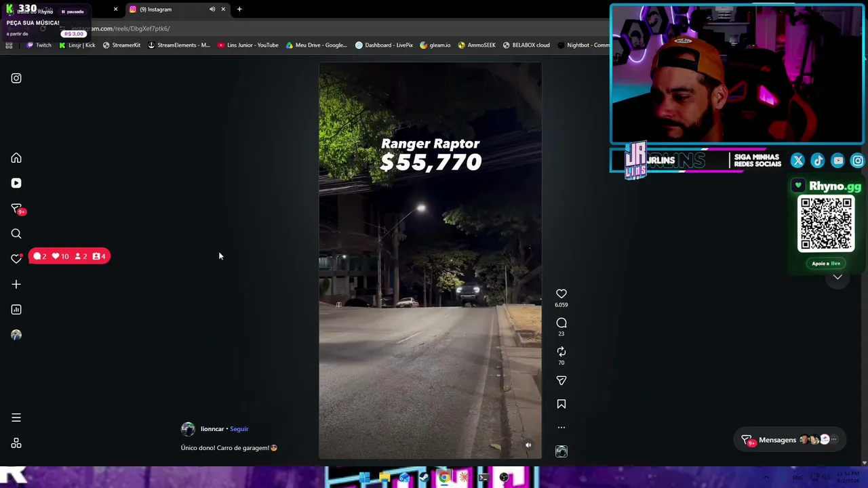Create a new post with the plus icon
Viewport: 868px width, 488px height.
pos(16,285)
